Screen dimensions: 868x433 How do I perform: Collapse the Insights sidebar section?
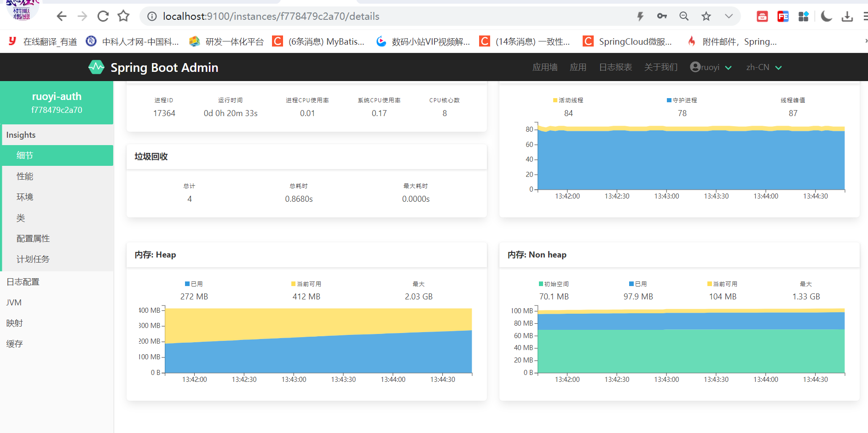(58, 135)
